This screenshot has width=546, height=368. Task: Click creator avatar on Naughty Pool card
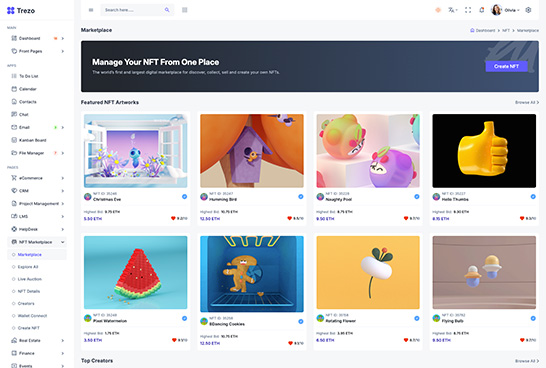point(320,197)
